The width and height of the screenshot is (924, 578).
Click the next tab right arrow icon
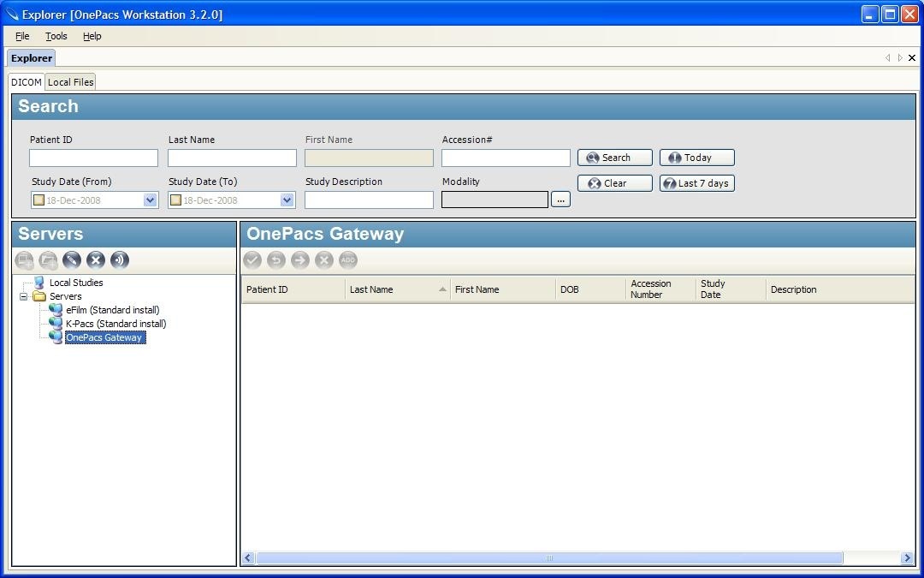pos(900,58)
